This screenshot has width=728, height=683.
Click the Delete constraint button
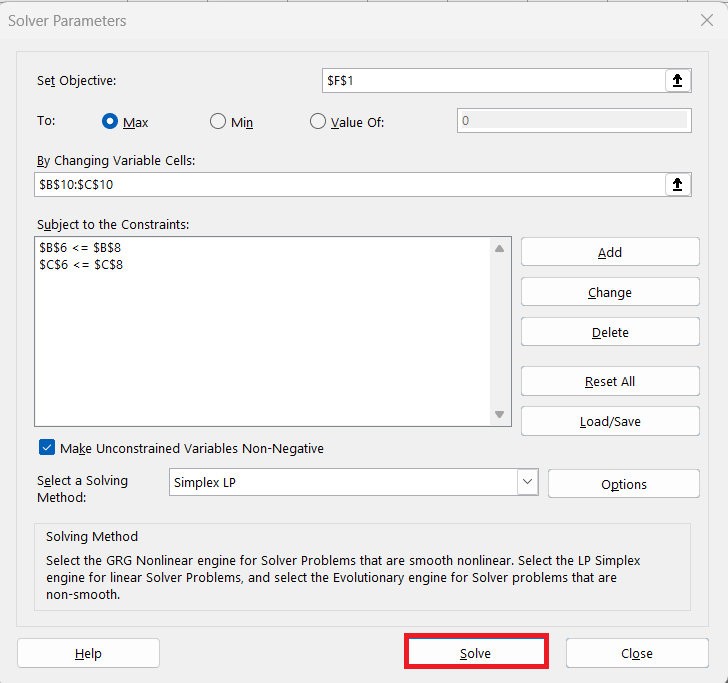pyautogui.click(x=610, y=332)
